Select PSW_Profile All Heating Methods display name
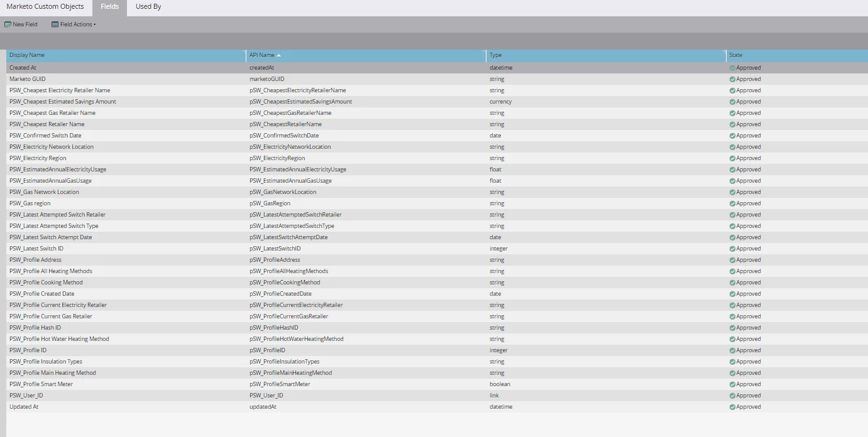This screenshot has height=437, width=868. click(51, 271)
